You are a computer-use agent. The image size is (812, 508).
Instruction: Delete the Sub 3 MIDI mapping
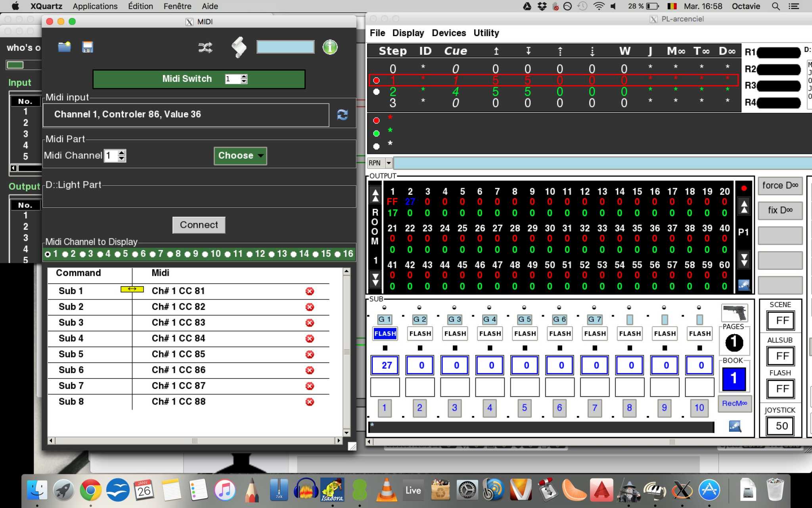[310, 323]
